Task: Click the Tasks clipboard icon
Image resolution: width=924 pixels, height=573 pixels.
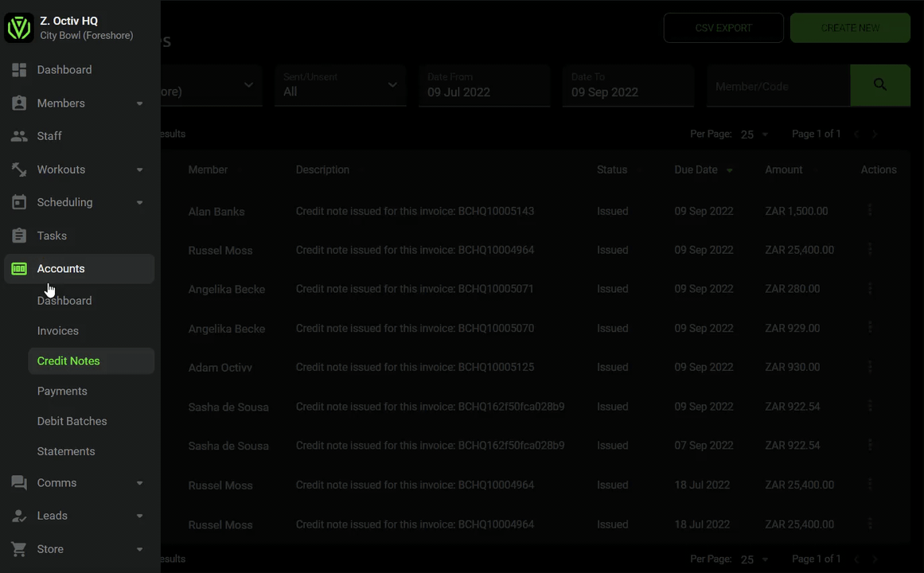Action: 19,236
